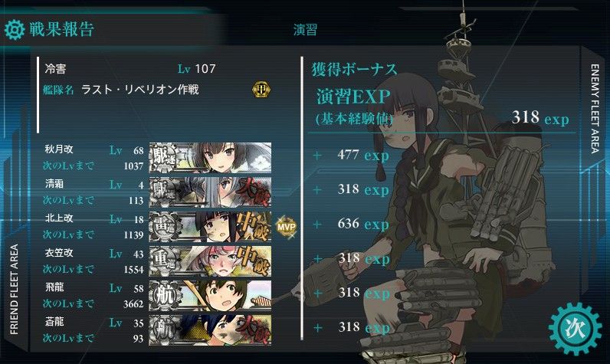Click the MVP badge beside 北上改

click(287, 227)
